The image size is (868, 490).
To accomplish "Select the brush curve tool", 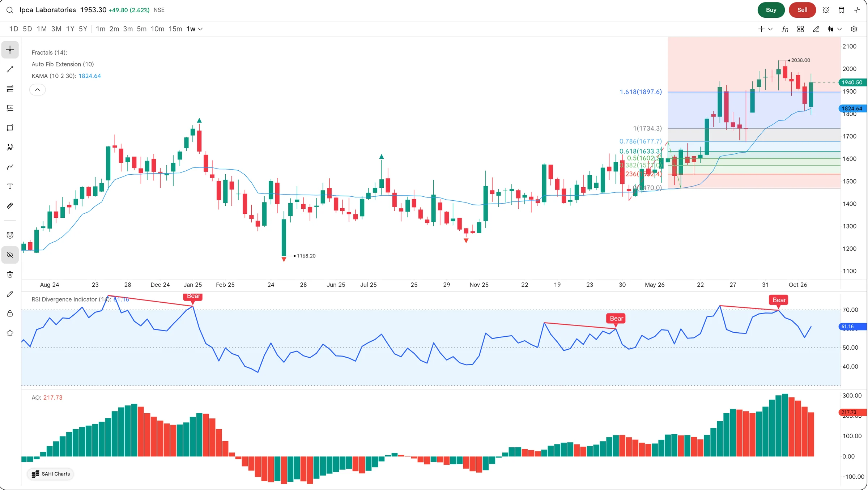I will (10, 167).
